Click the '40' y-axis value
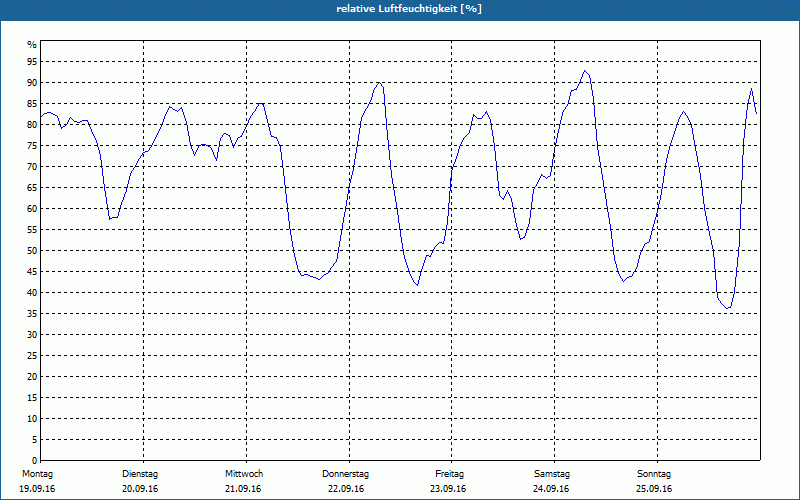 [x=32, y=292]
